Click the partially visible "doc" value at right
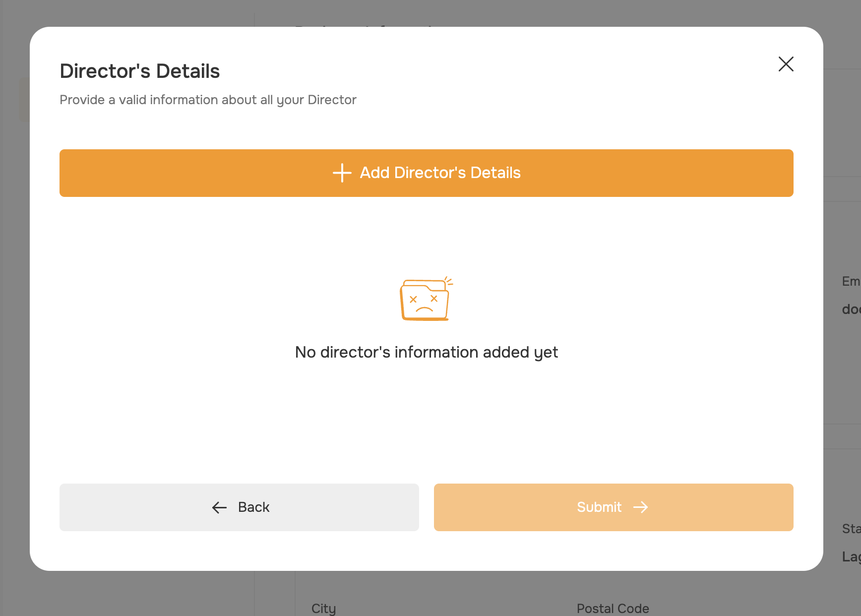 [851, 309]
